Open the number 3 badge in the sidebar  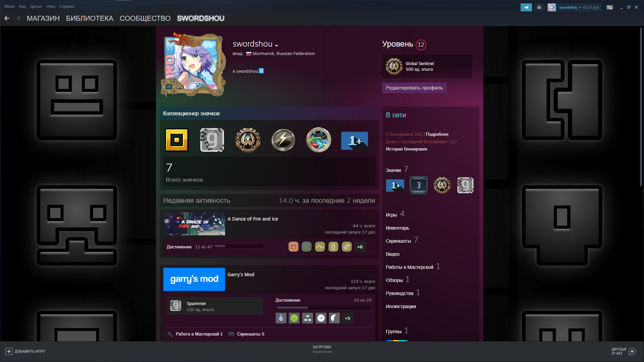[x=419, y=185]
